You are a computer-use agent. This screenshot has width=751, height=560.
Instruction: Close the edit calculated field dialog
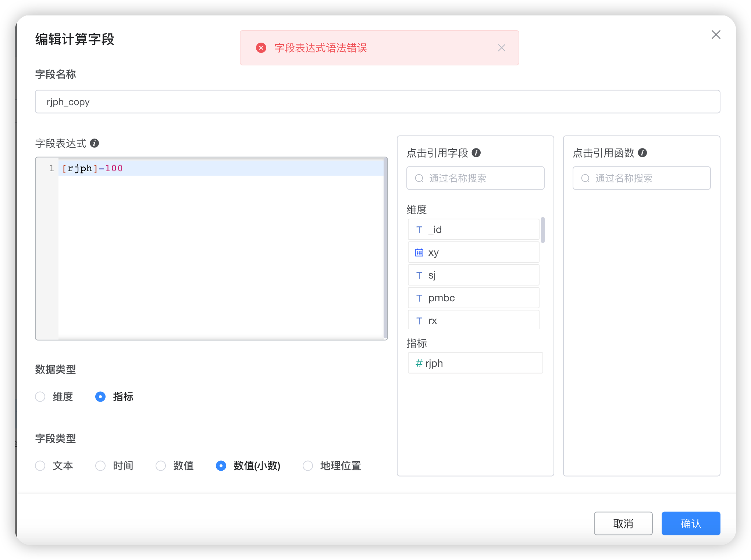click(716, 35)
